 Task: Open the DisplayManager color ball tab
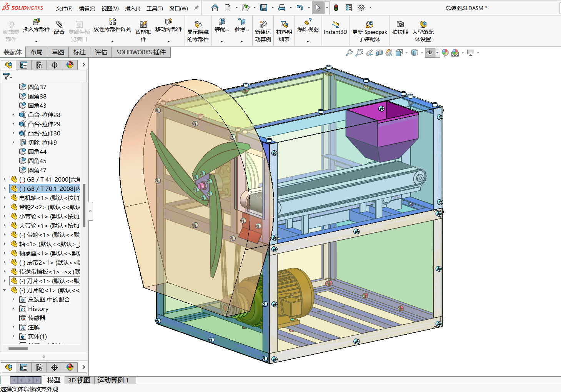70,65
